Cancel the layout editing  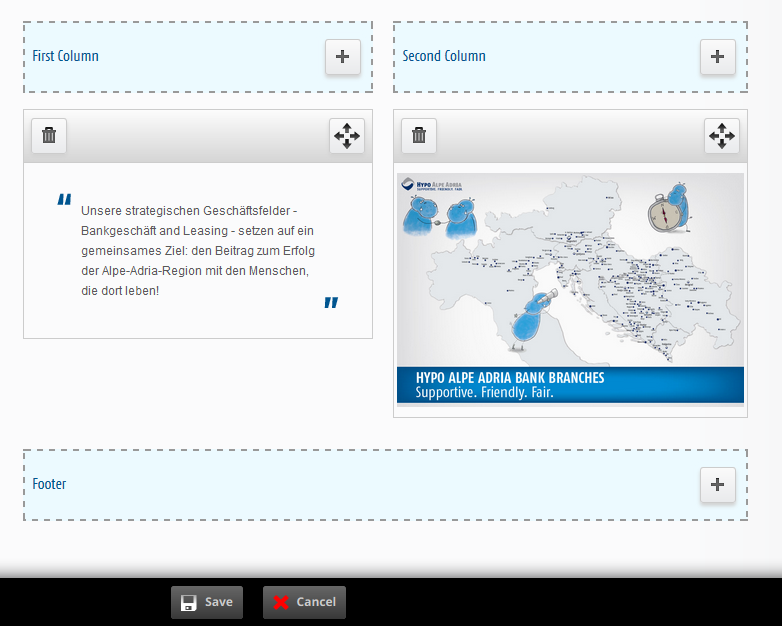304,602
